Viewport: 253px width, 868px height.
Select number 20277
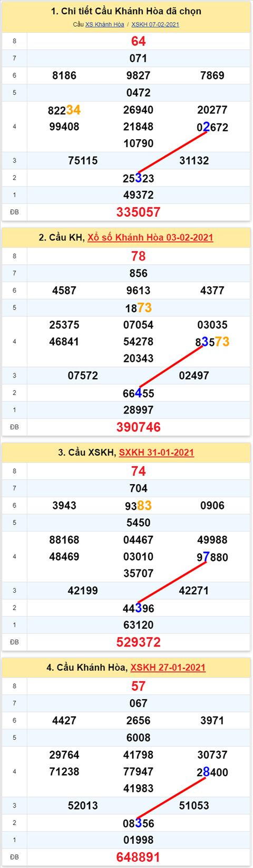[212, 110]
